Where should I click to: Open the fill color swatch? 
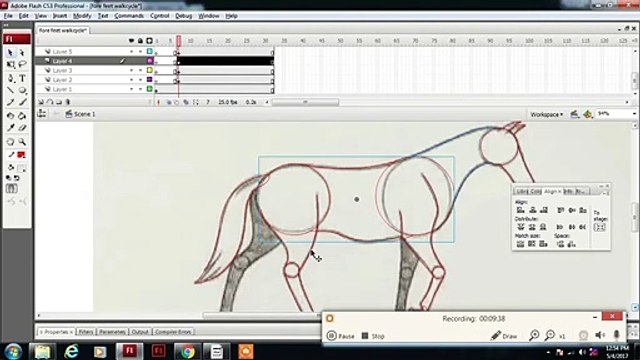pyautogui.click(x=22, y=167)
